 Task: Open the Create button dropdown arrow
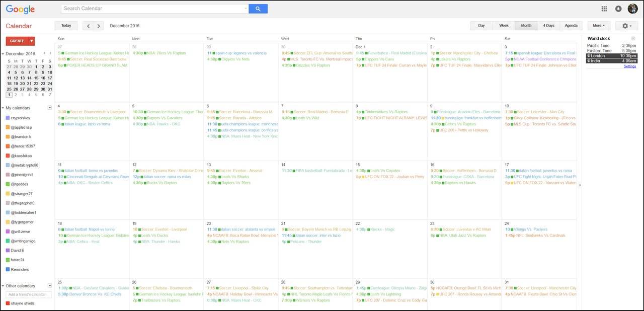[x=31, y=41]
